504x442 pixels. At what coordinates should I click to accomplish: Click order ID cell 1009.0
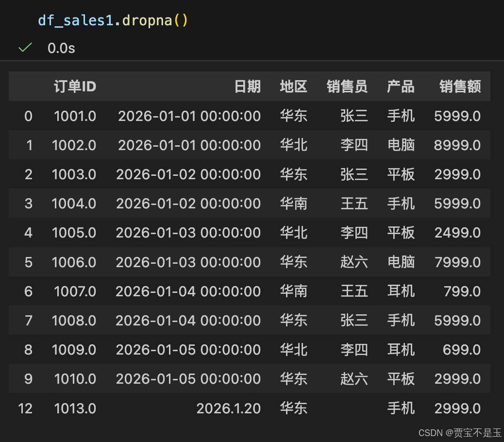pyautogui.click(x=74, y=350)
